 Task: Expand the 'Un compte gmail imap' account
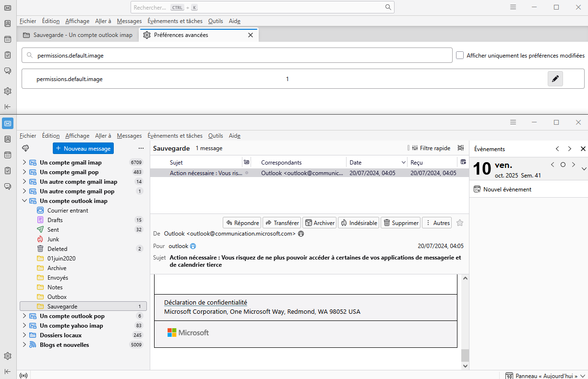point(24,163)
